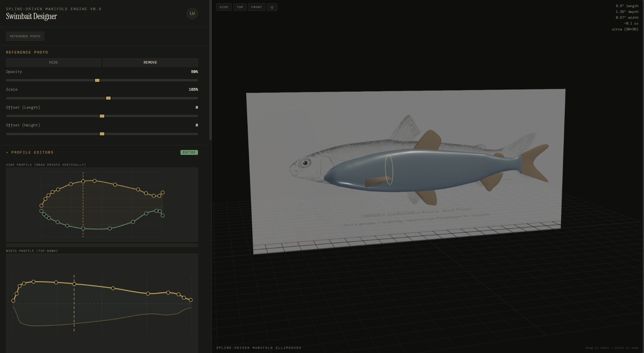Click the 'ultra (96×96)' quality readout
Image resolution: width=644 pixels, height=353 pixels.
coord(625,29)
